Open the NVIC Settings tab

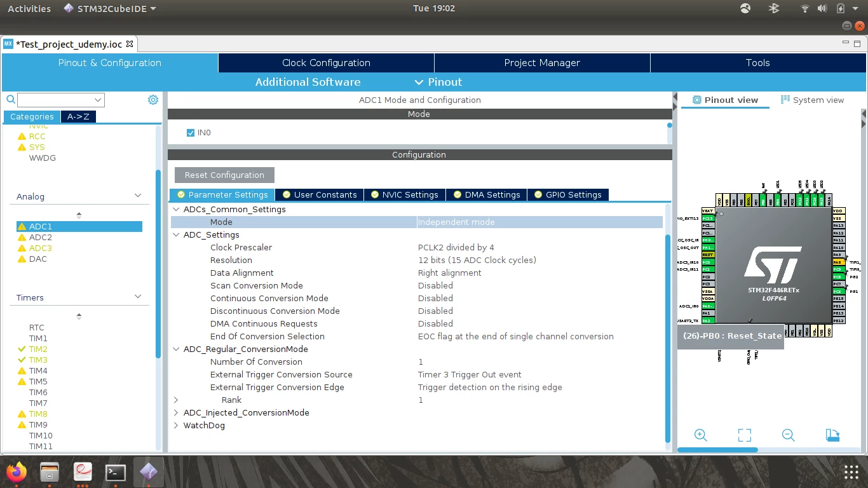point(405,194)
